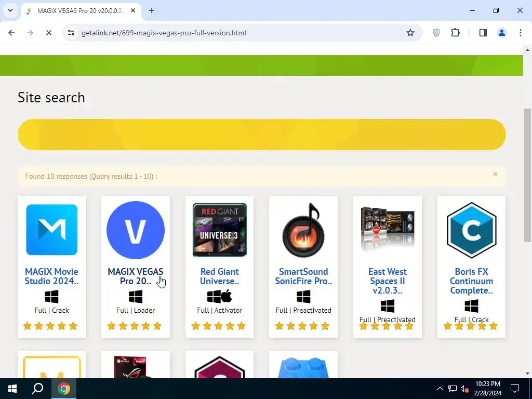Open the Red Giant Universe 3 thumbnail
Image resolution: width=532 pixels, height=399 pixels.
point(220,230)
